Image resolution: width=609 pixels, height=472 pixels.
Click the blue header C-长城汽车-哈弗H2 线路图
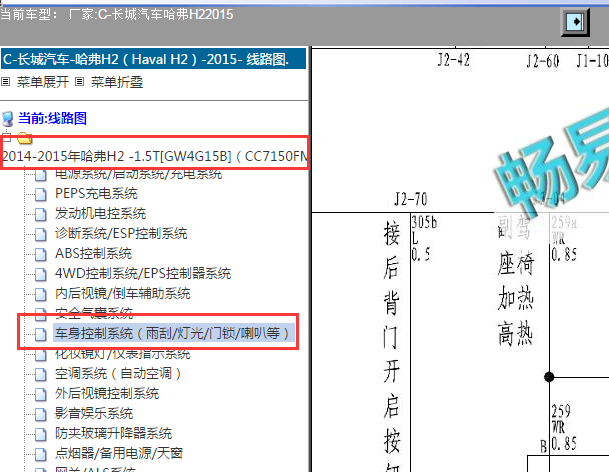154,59
